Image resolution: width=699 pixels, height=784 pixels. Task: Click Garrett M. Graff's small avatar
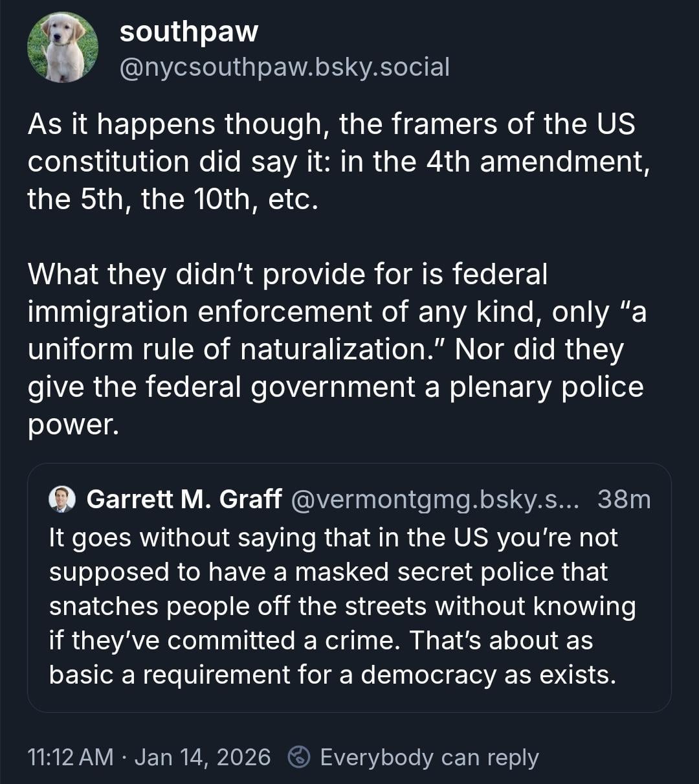tap(62, 499)
